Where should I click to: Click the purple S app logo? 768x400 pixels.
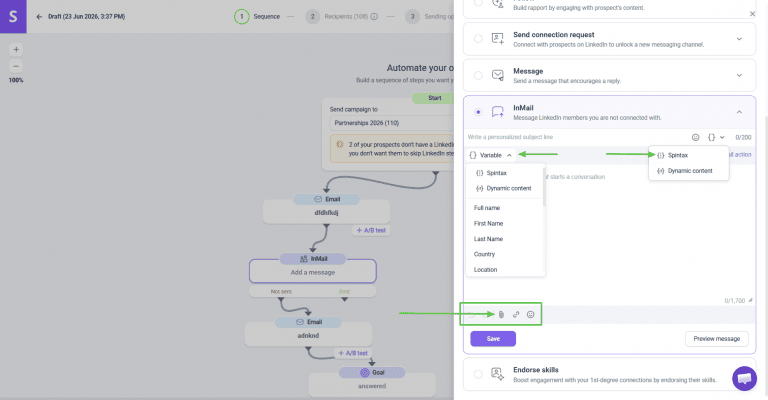[x=13, y=17]
